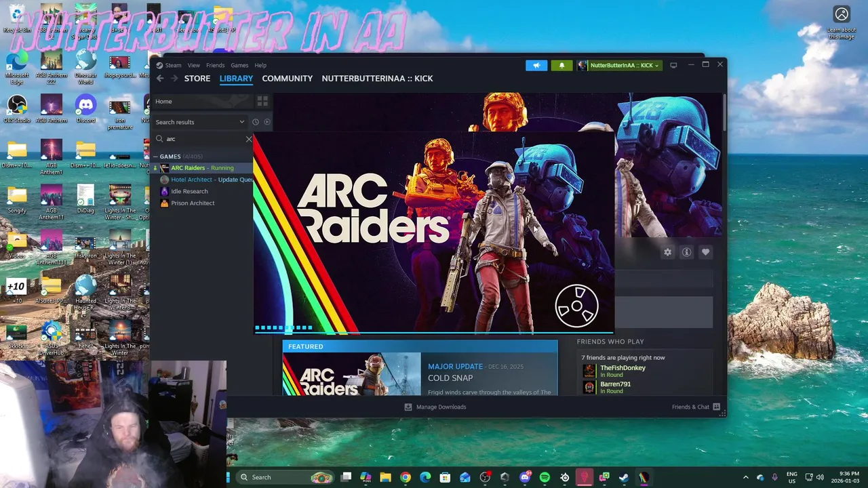This screenshot has height=488, width=868.
Task: Enter Steam Big Picture mode icon
Action: pos(673,65)
